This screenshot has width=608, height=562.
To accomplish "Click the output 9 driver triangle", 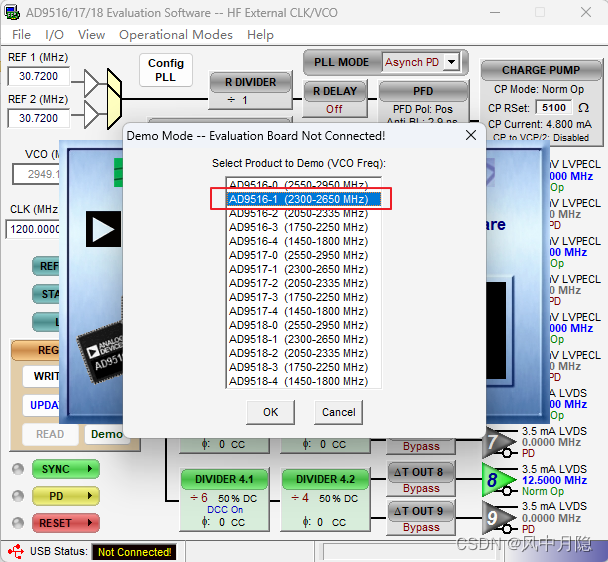I will (x=496, y=518).
